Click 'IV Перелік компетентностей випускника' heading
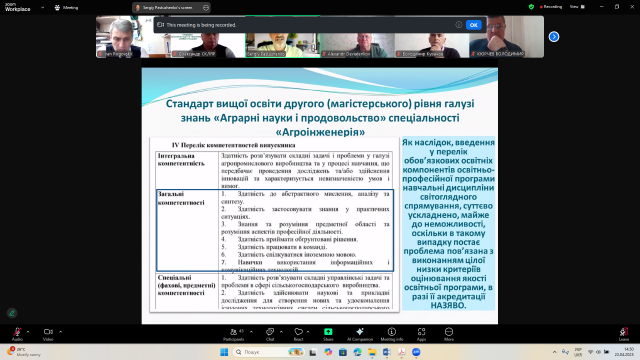Image resolution: width=640 pixels, height=360 pixels. click(233, 145)
